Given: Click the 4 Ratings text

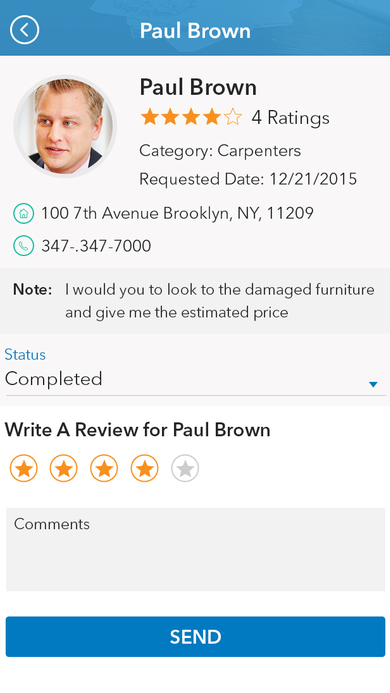Looking at the screenshot, I should (x=291, y=118).
